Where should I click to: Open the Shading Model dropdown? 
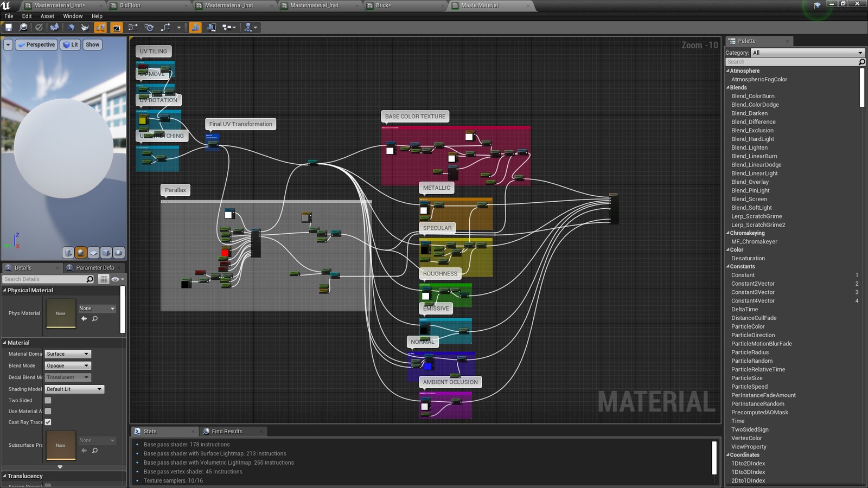(x=74, y=389)
